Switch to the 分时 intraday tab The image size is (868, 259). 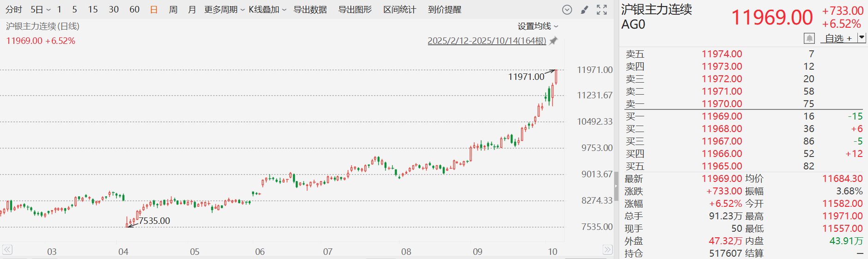pos(13,10)
